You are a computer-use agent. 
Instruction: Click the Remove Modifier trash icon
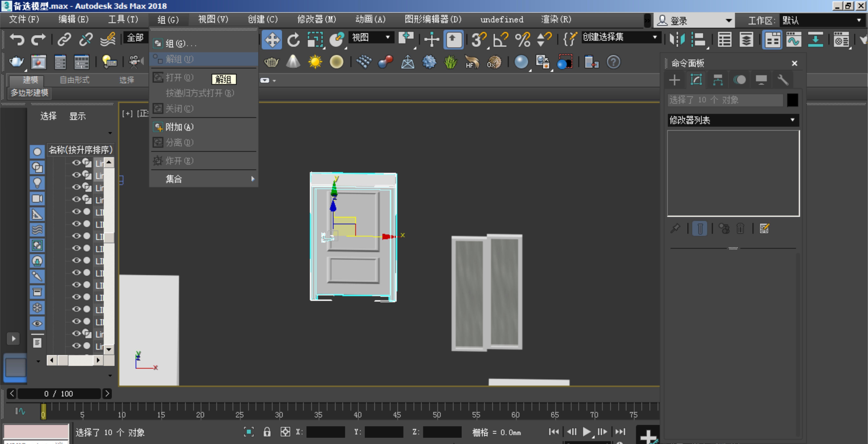click(x=740, y=228)
